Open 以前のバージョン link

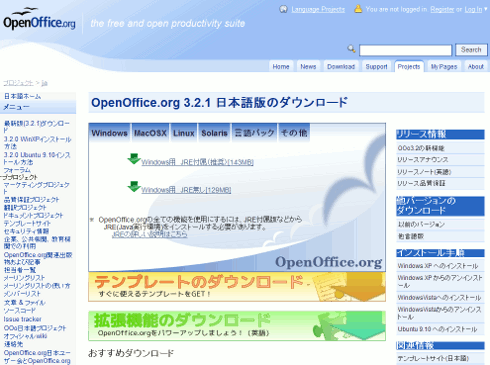pos(421,224)
